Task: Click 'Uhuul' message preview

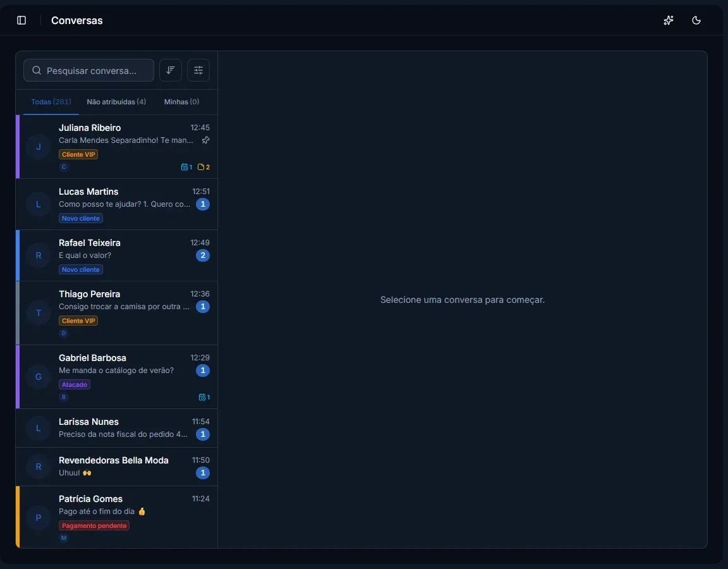Action: [x=75, y=472]
